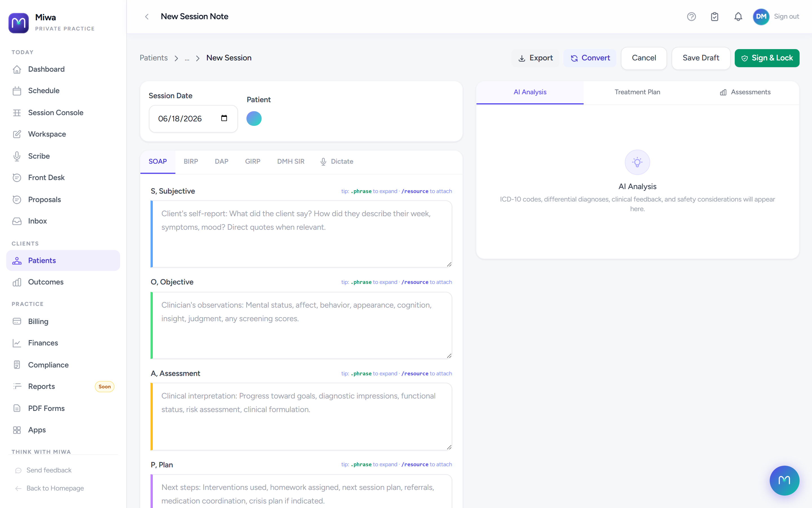Open Workspace pencil icon
812x508 pixels.
[17, 134]
